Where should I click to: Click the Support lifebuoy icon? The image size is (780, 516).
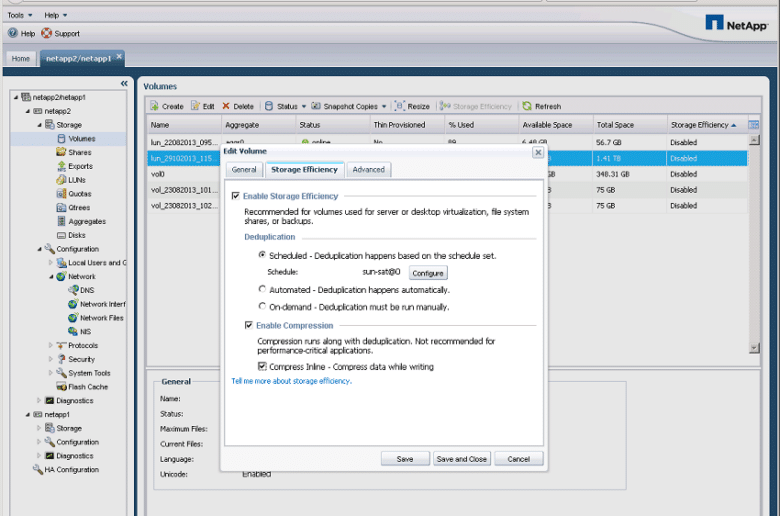tap(46, 33)
